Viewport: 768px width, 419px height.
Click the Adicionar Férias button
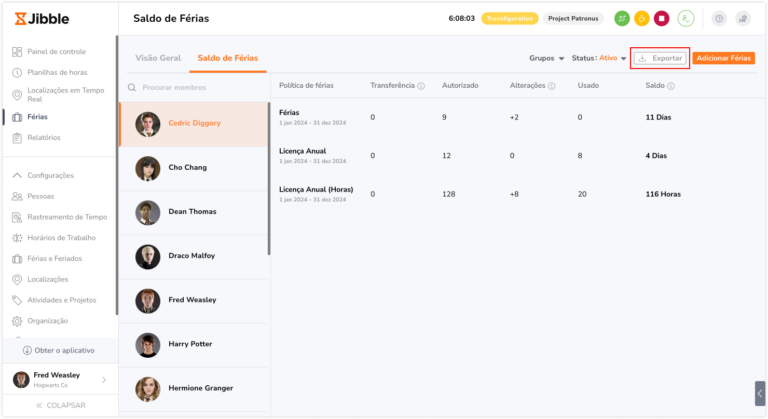coord(724,58)
